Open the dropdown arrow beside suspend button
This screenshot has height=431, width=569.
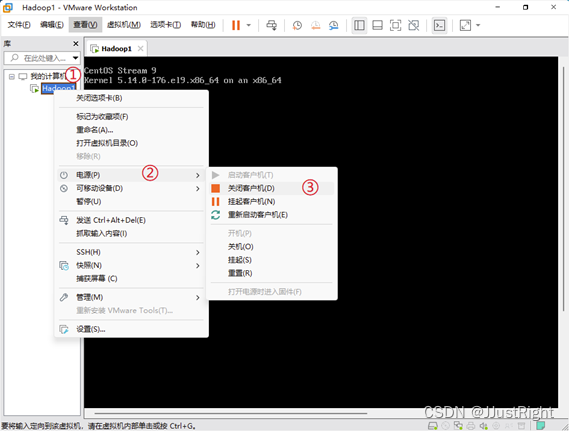point(249,25)
